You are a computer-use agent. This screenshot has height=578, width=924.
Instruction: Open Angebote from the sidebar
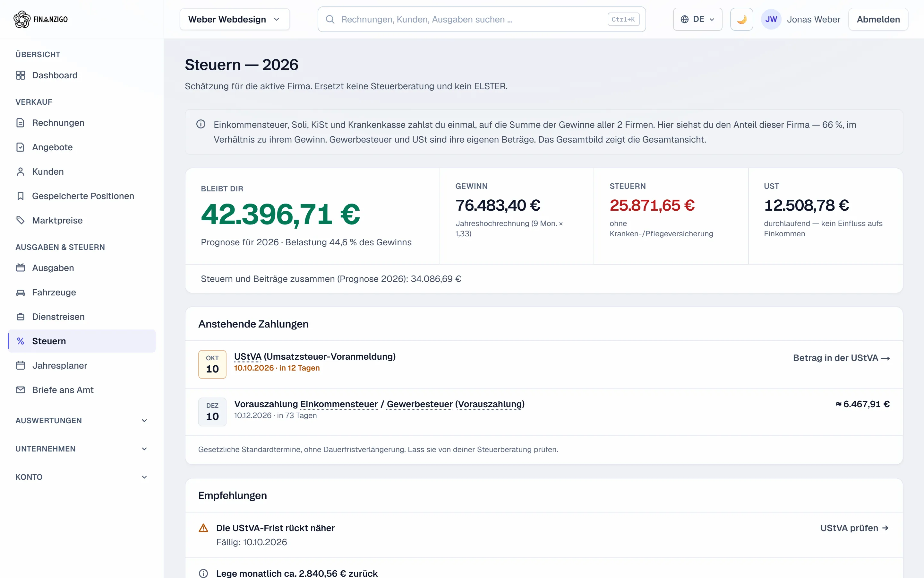82,147
